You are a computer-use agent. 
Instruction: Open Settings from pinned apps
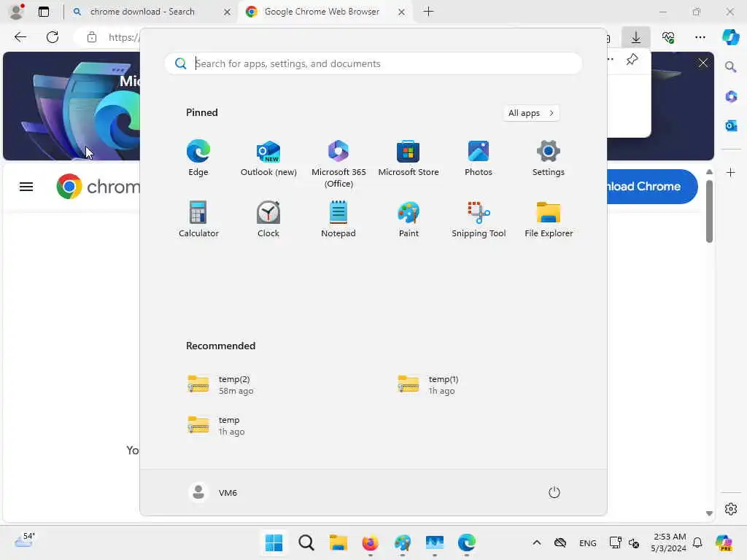pos(549,158)
